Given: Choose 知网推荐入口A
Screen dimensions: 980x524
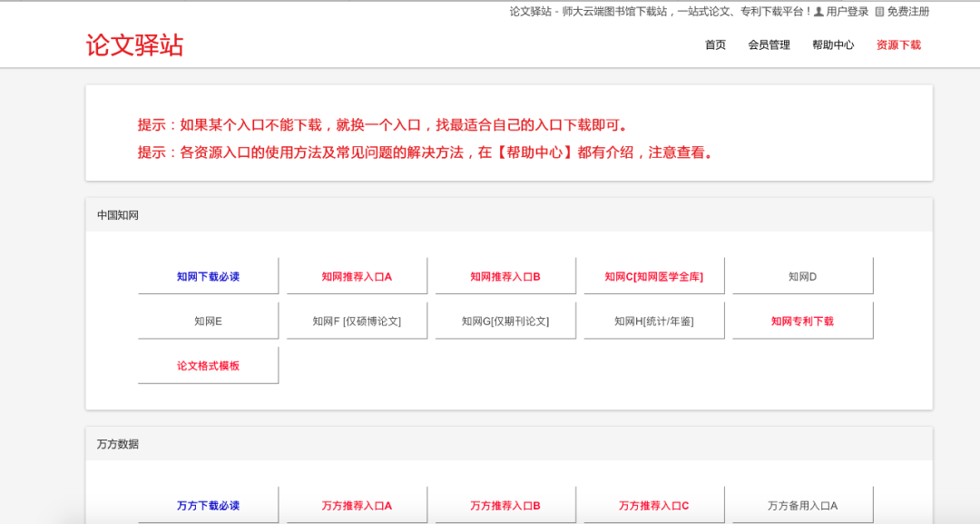Looking at the screenshot, I should pos(357,276).
